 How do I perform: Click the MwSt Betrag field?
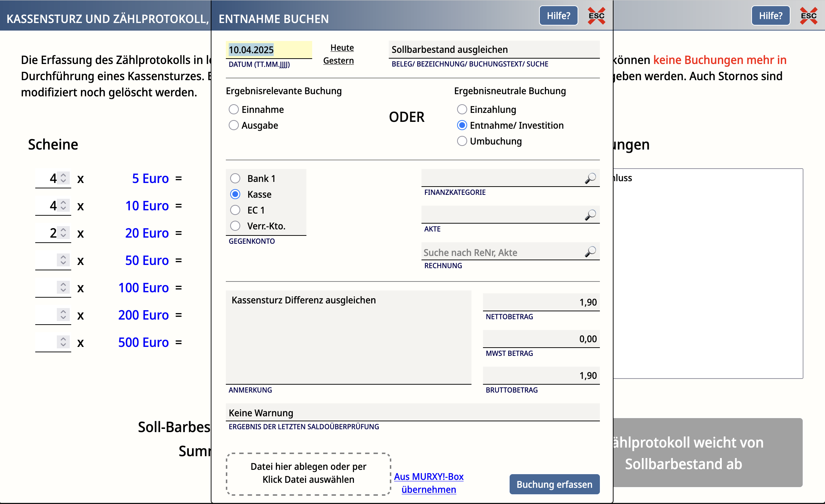(541, 339)
